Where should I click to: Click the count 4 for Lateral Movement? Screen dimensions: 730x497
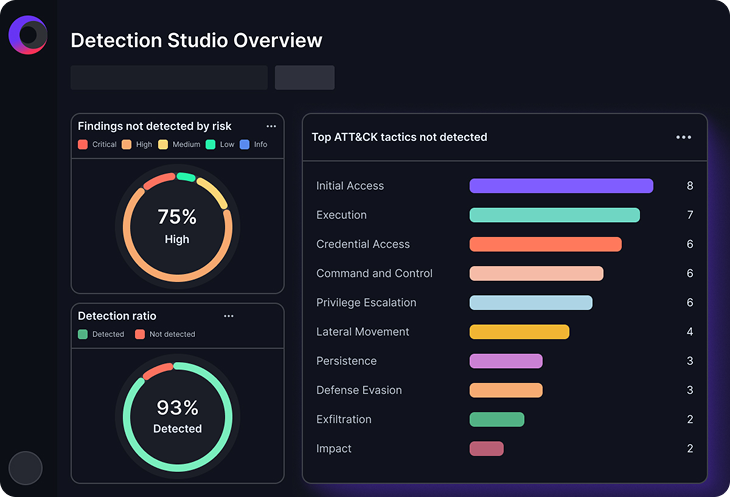point(690,332)
